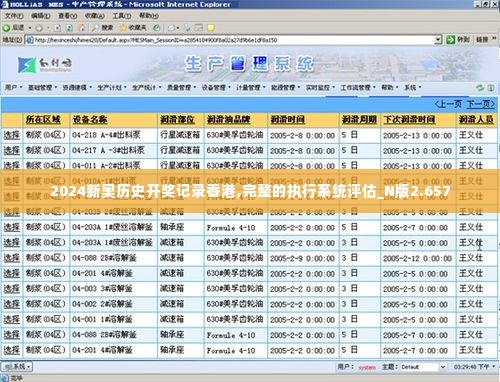Click the green Go (转到) arrow button

(x=451, y=40)
